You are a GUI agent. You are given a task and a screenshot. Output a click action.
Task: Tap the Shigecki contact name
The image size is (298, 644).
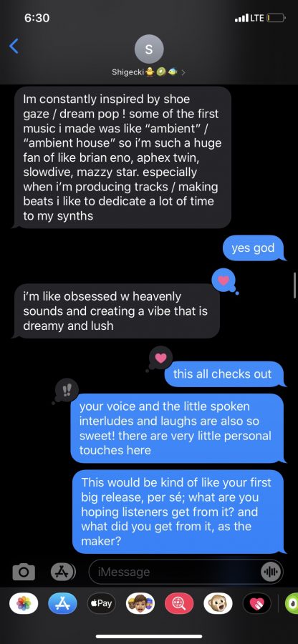click(128, 72)
